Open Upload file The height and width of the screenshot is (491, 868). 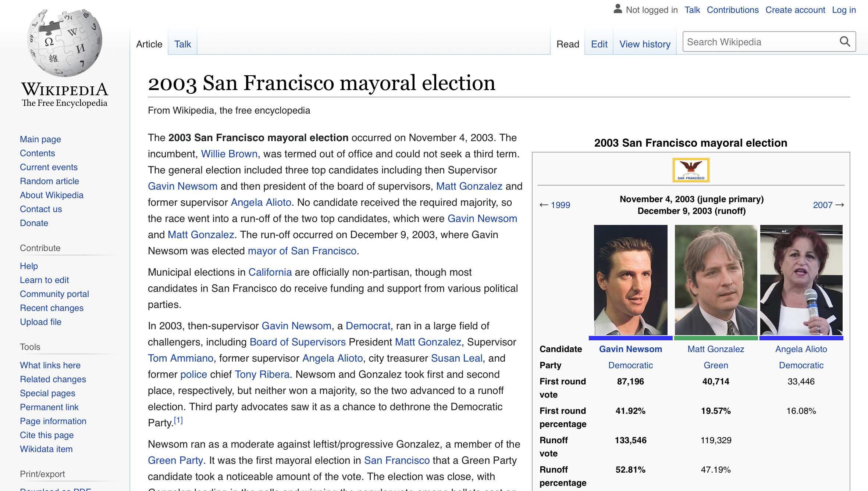click(40, 322)
